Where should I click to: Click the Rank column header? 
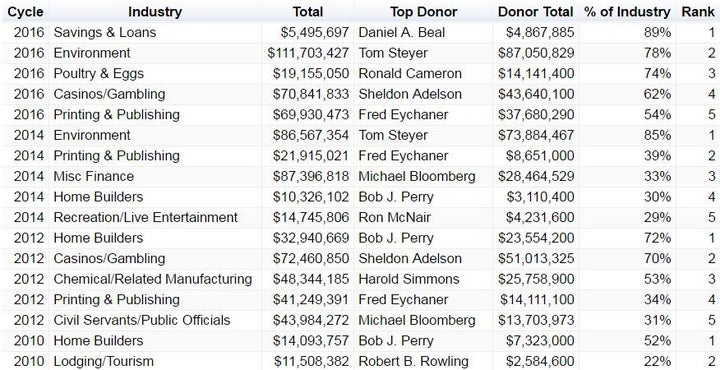click(698, 12)
